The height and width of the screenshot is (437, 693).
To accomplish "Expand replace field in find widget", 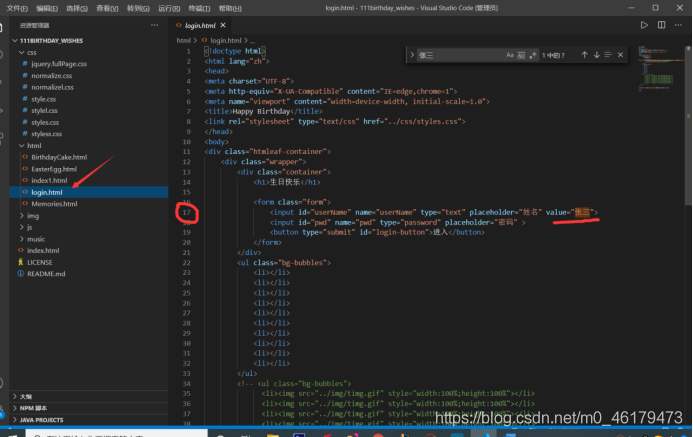I will click(x=412, y=55).
